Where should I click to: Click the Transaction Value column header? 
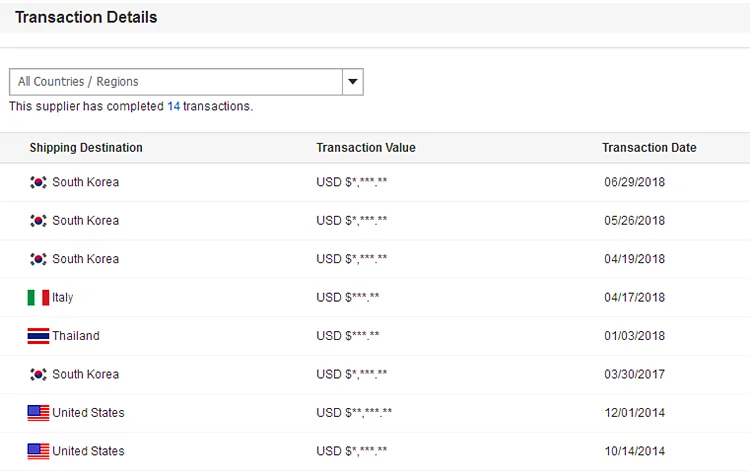[366, 148]
